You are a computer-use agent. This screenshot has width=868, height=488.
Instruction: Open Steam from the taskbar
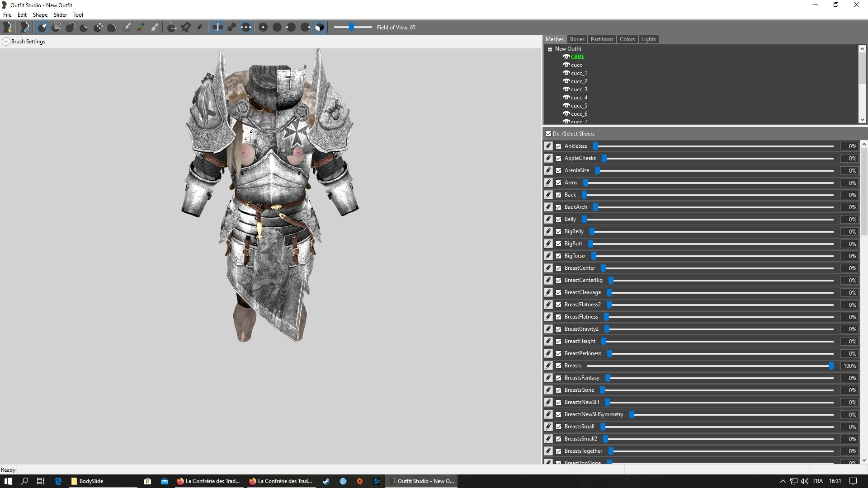[326, 481]
